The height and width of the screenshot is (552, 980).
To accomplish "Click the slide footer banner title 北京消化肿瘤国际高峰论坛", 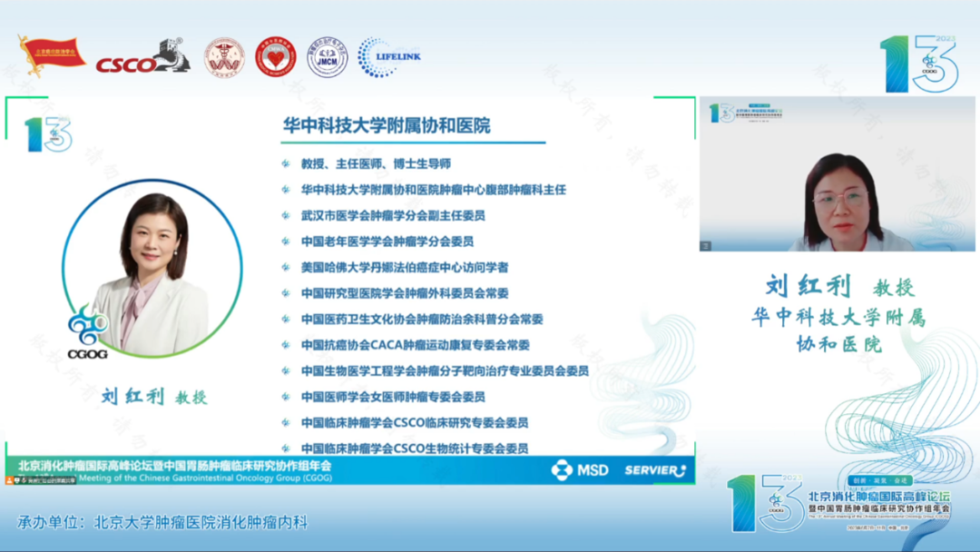I will (x=174, y=466).
